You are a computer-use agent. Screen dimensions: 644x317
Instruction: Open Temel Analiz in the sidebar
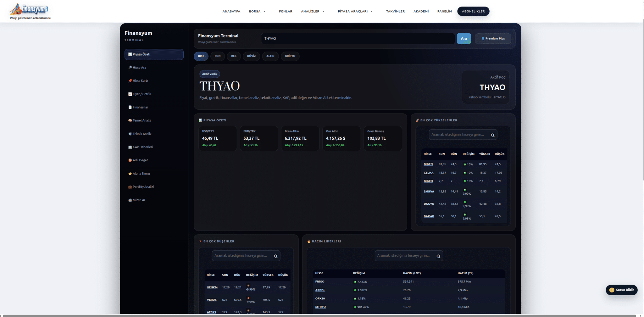pos(154,120)
